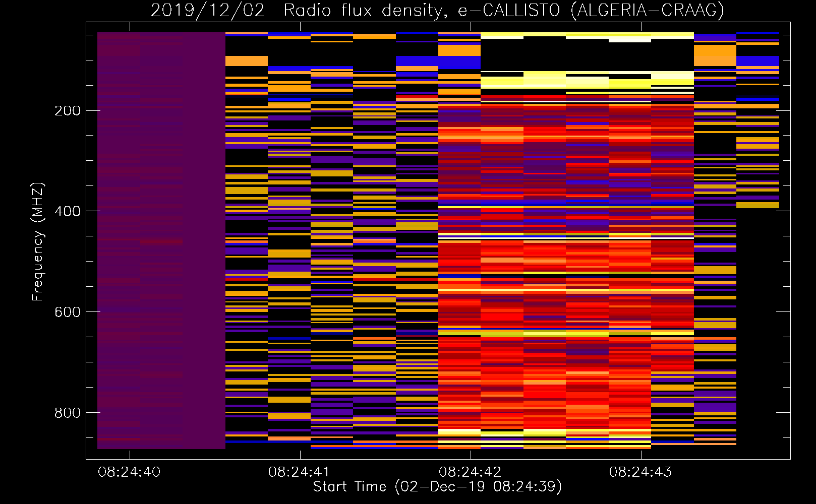Click the 600 frequency tick label
The width and height of the screenshot is (816, 504).
click(68, 312)
